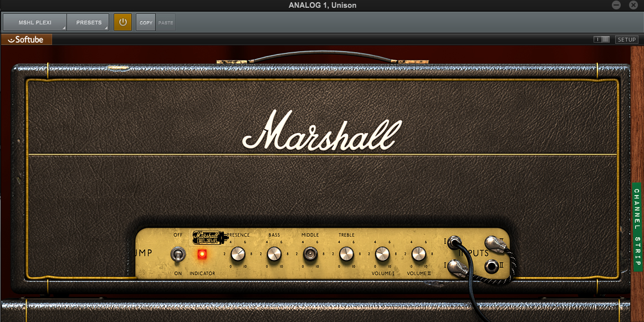
Task: Click the Presence knob
Action: tap(238, 254)
